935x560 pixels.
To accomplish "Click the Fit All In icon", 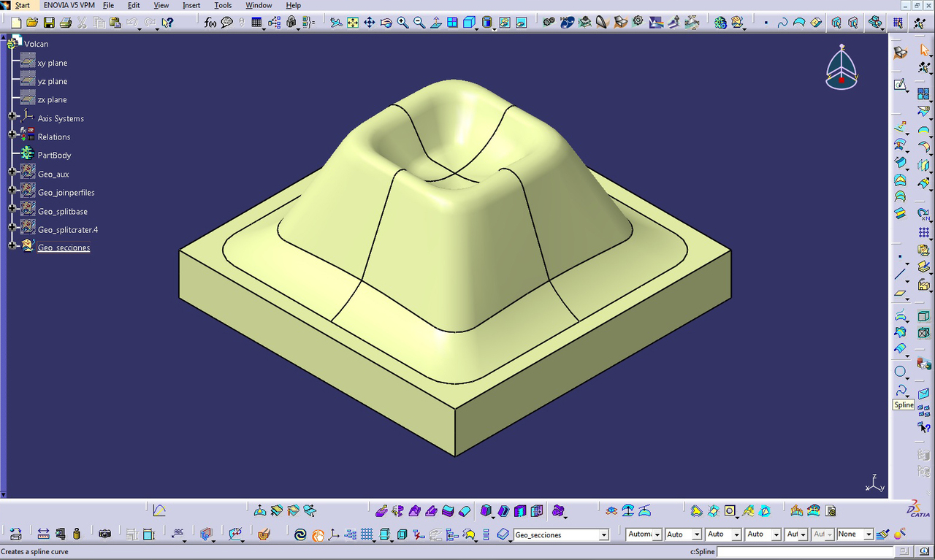I will coord(353,23).
